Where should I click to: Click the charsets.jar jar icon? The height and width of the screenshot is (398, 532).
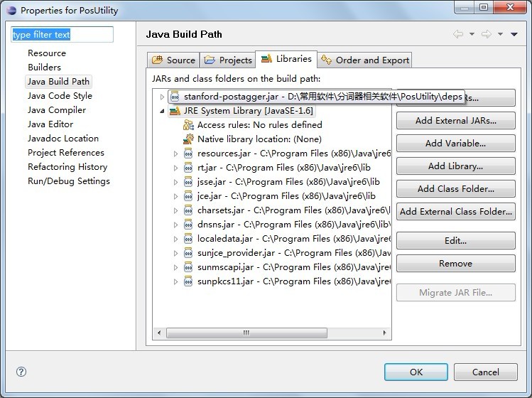[x=188, y=210]
